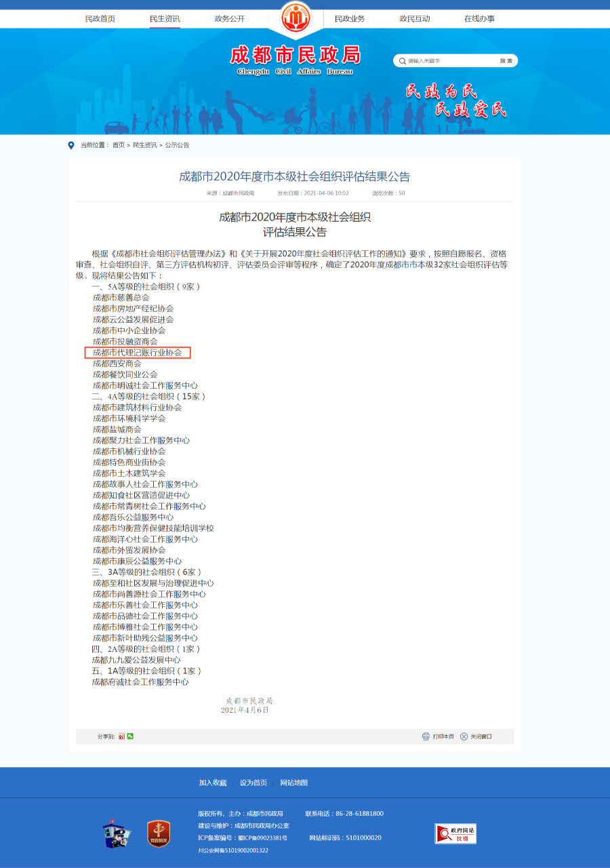Select 成都市机械行业协会 list entry
The height and width of the screenshot is (868, 610).
129,452
